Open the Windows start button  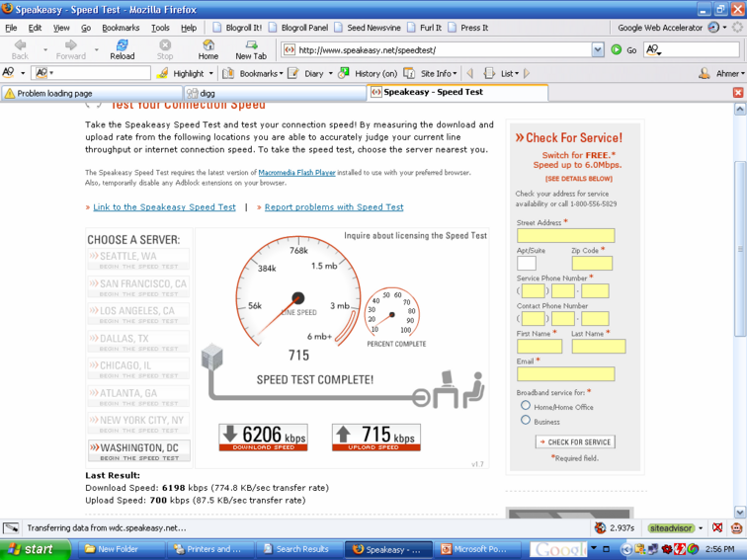[x=35, y=549]
